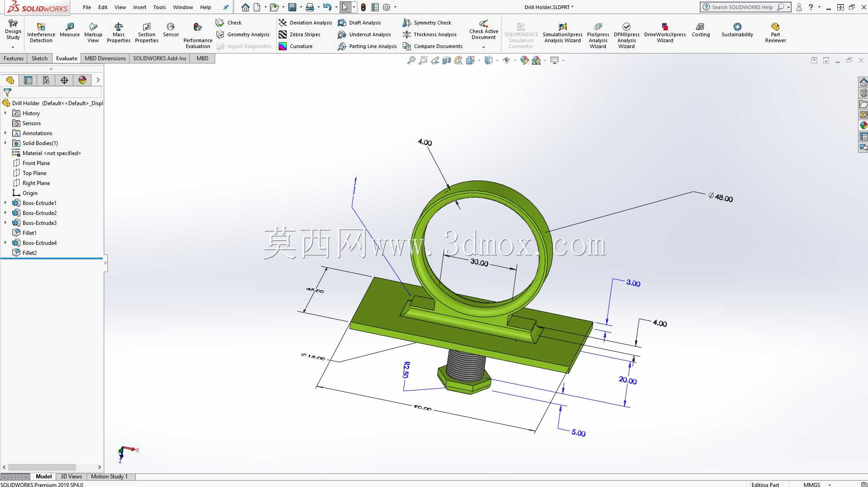This screenshot has height=487, width=868.
Task: Start Deviation Analysis
Action: [305, 23]
